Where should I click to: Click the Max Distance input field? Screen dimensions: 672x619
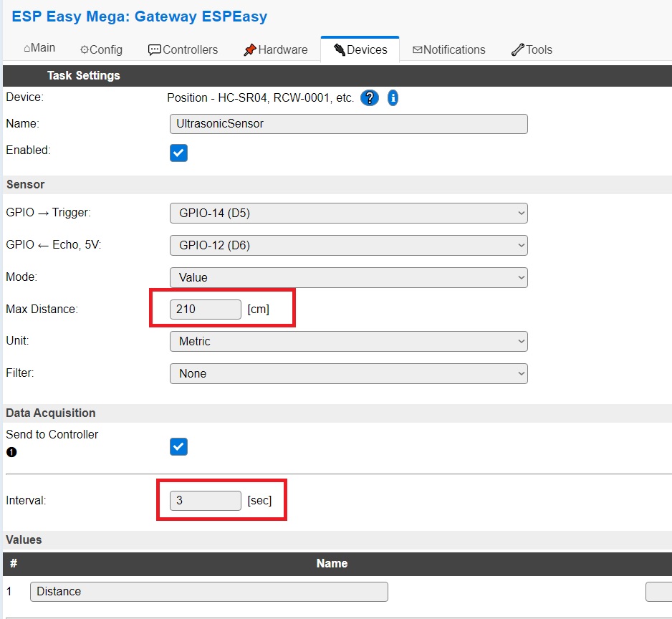[206, 309]
